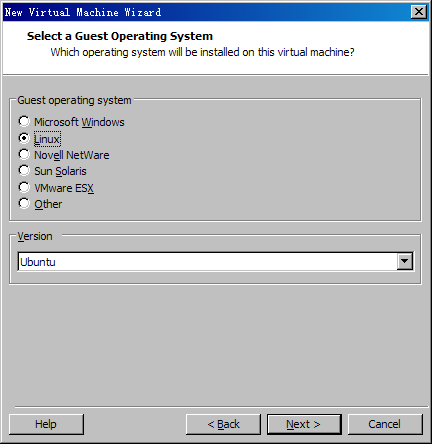The image size is (432, 444).
Task: Open the Version dropdown arrow
Action: [405, 261]
